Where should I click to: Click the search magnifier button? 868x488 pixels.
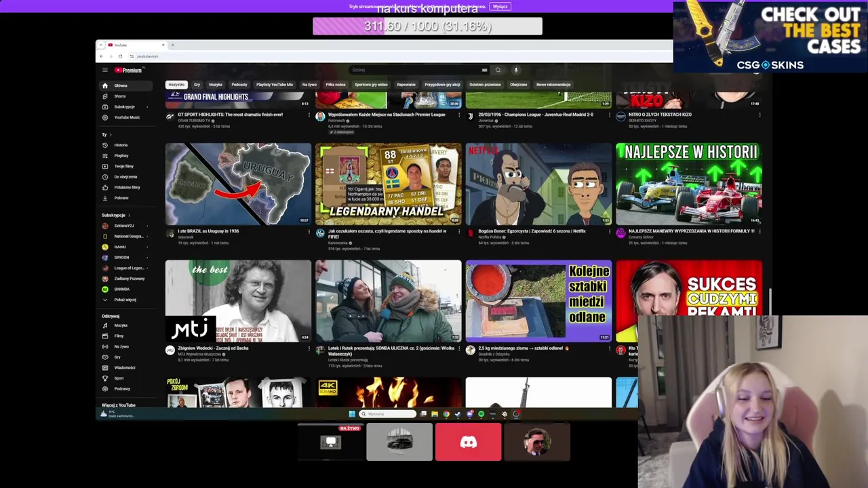(498, 70)
